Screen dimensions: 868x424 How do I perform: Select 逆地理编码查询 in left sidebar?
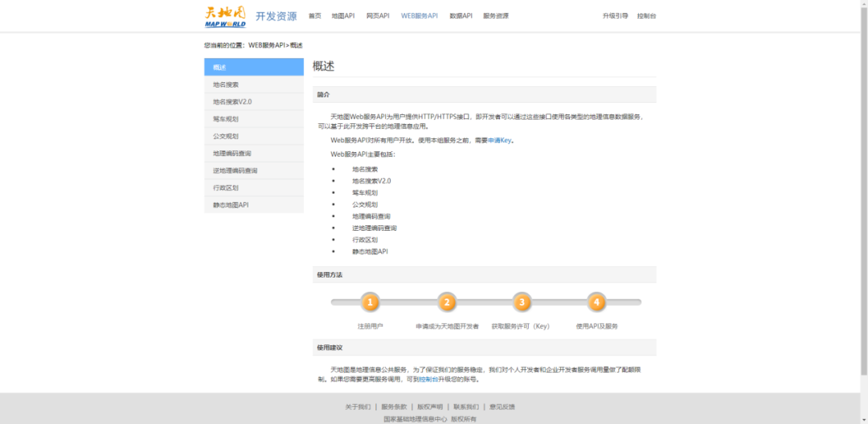tap(254, 171)
